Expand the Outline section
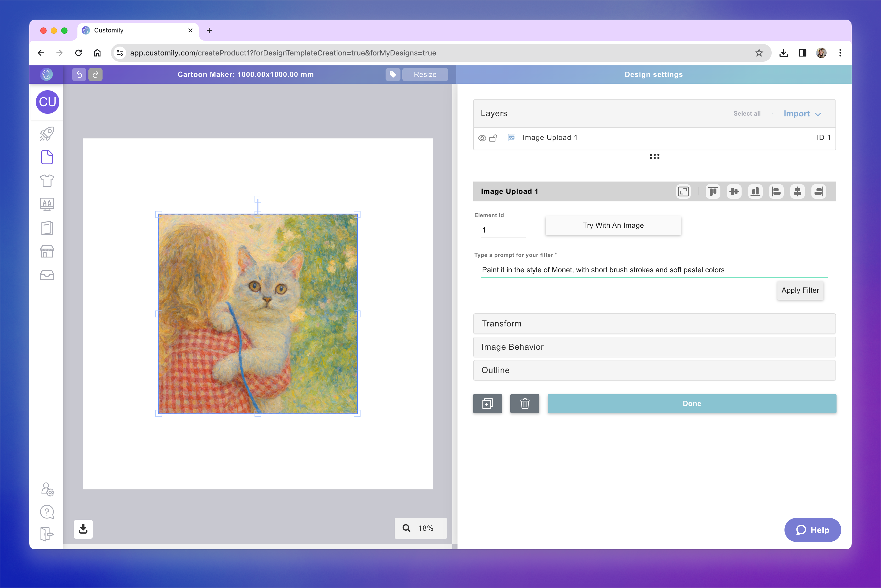 (654, 370)
